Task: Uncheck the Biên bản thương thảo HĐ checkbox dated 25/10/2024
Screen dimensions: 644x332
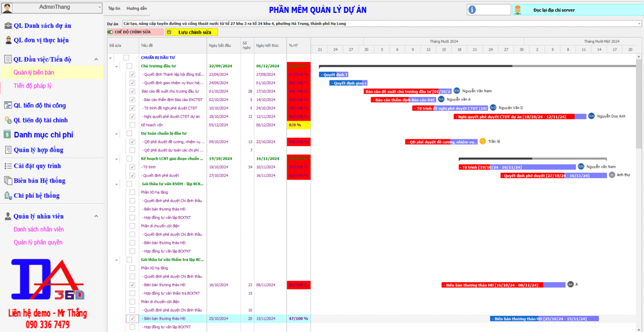Action: [133, 319]
